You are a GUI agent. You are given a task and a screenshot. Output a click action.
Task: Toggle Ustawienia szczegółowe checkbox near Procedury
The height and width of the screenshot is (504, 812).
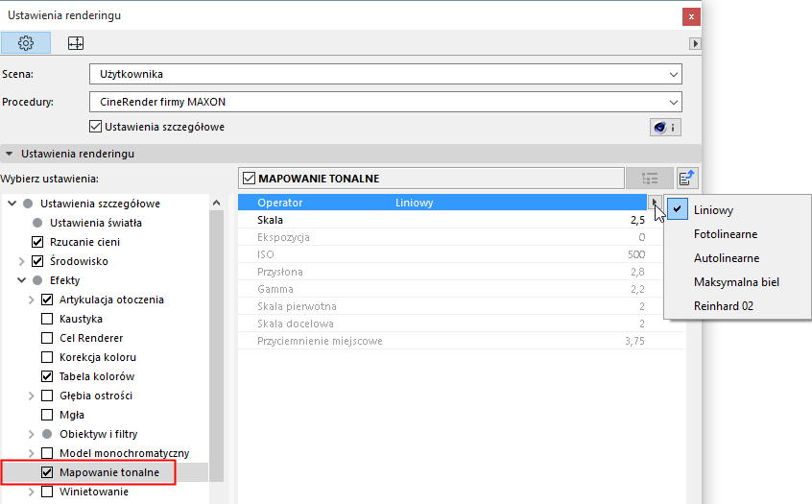[95, 127]
